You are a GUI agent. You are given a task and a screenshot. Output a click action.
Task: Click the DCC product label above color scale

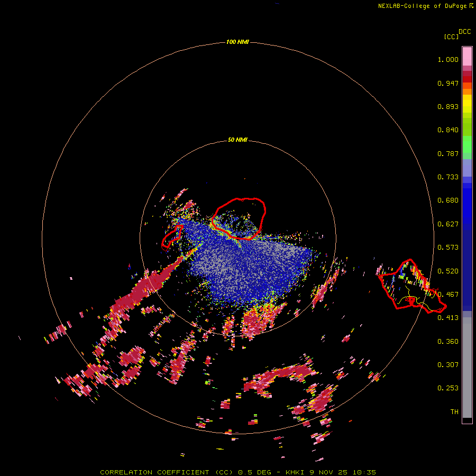click(x=464, y=32)
